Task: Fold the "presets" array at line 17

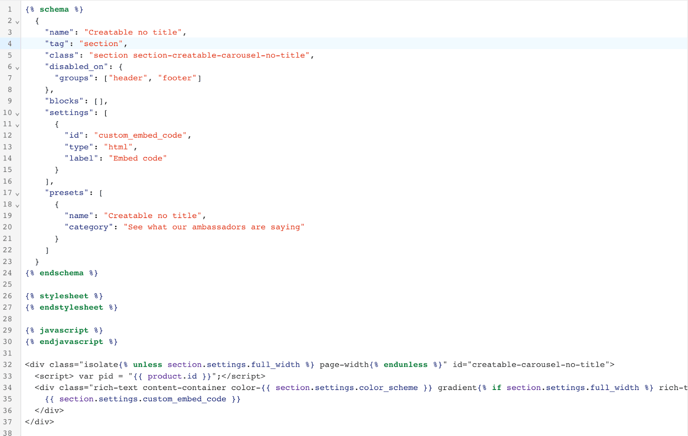Action: 17,193
